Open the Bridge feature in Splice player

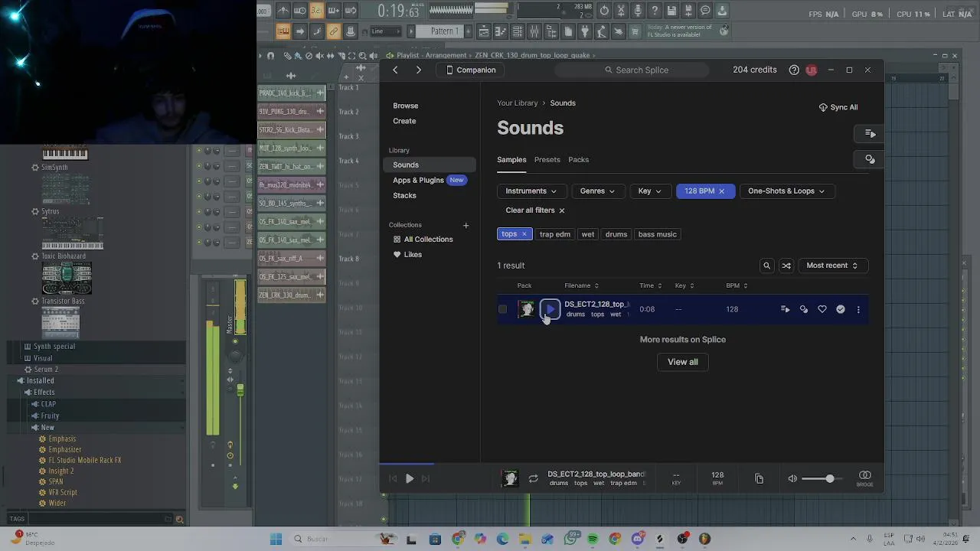coord(865,478)
